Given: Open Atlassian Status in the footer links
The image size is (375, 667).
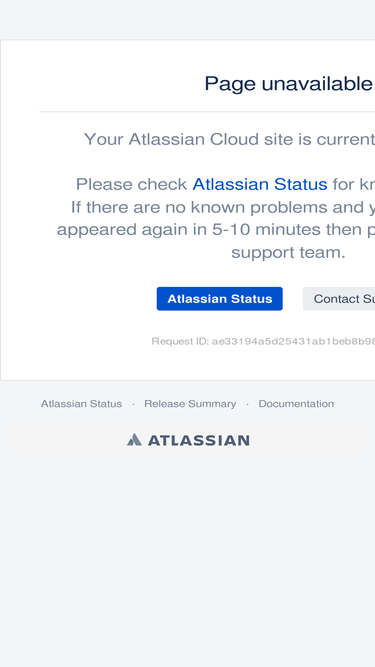Looking at the screenshot, I should (x=81, y=404).
